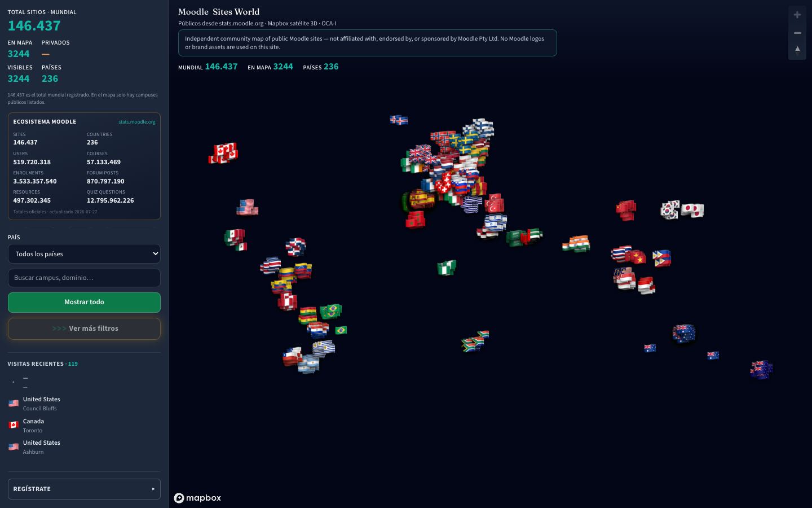Select the Indonesia flag marker
Screen dimensions: 812x508
click(646, 286)
